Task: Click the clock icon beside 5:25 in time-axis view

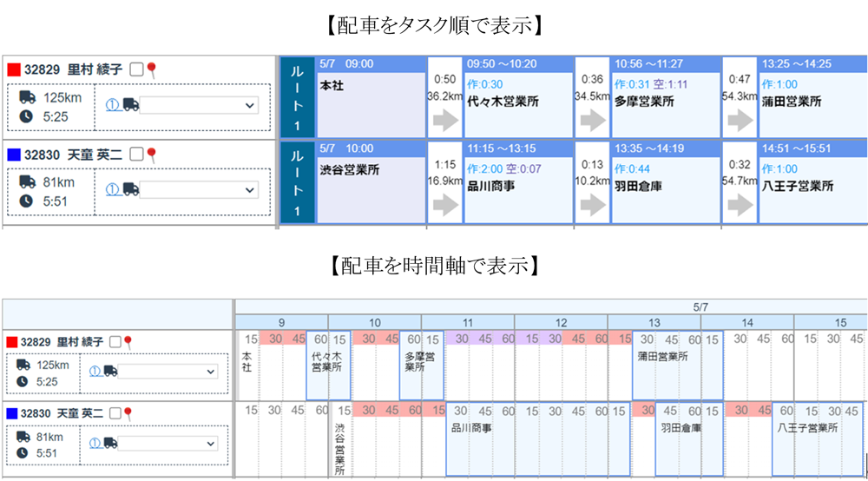Action: (23, 381)
